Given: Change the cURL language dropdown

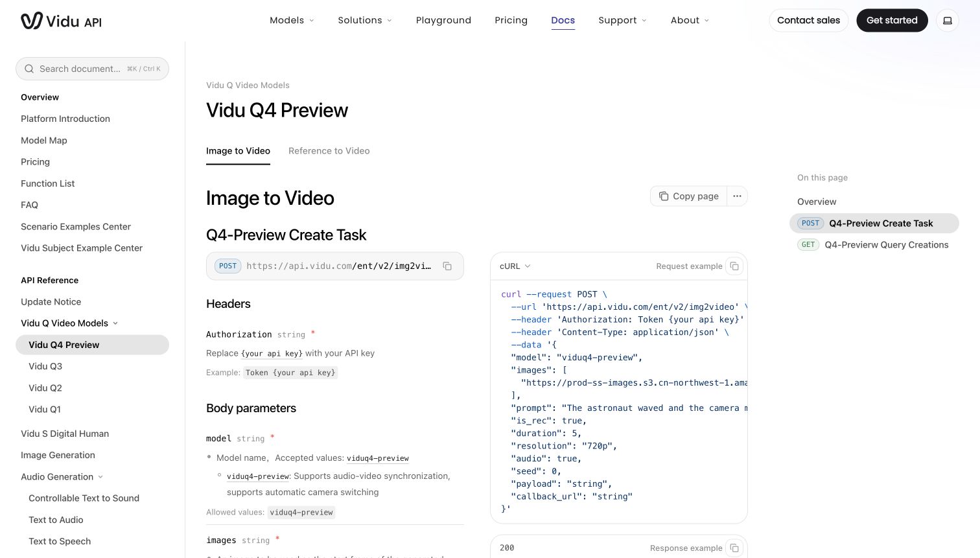Looking at the screenshot, I should coord(515,266).
